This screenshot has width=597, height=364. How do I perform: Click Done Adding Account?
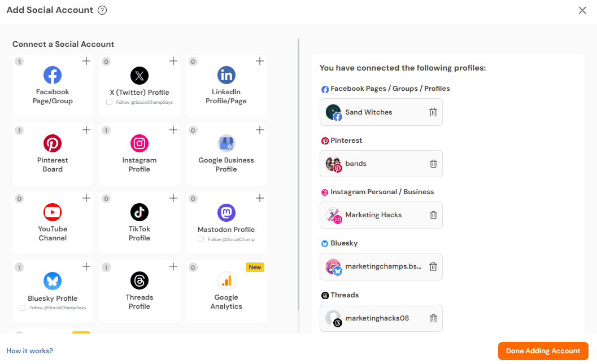coord(543,350)
